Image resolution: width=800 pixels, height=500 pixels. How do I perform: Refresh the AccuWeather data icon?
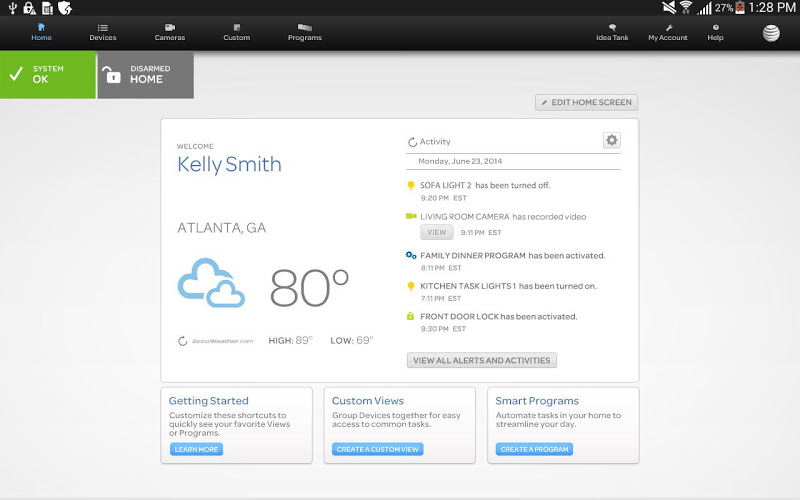(182, 341)
